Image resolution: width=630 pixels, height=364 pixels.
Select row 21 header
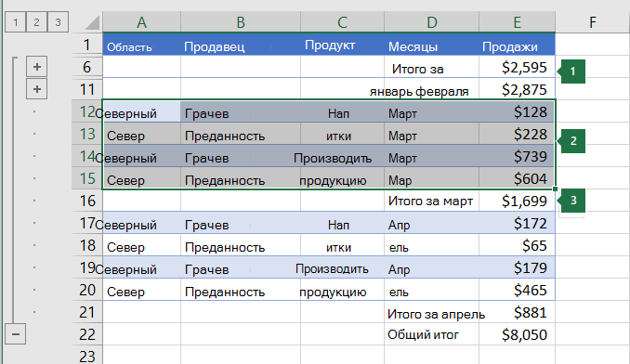[87, 312]
